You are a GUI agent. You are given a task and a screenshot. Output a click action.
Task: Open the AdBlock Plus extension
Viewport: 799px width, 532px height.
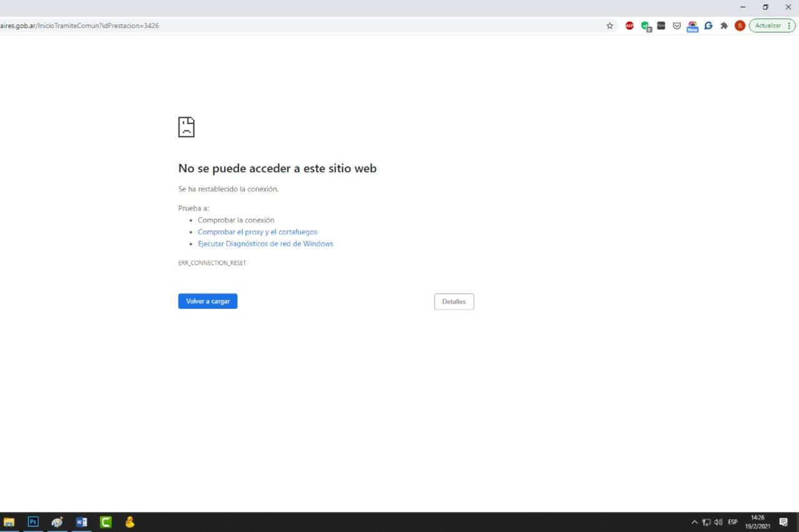tap(629, 26)
